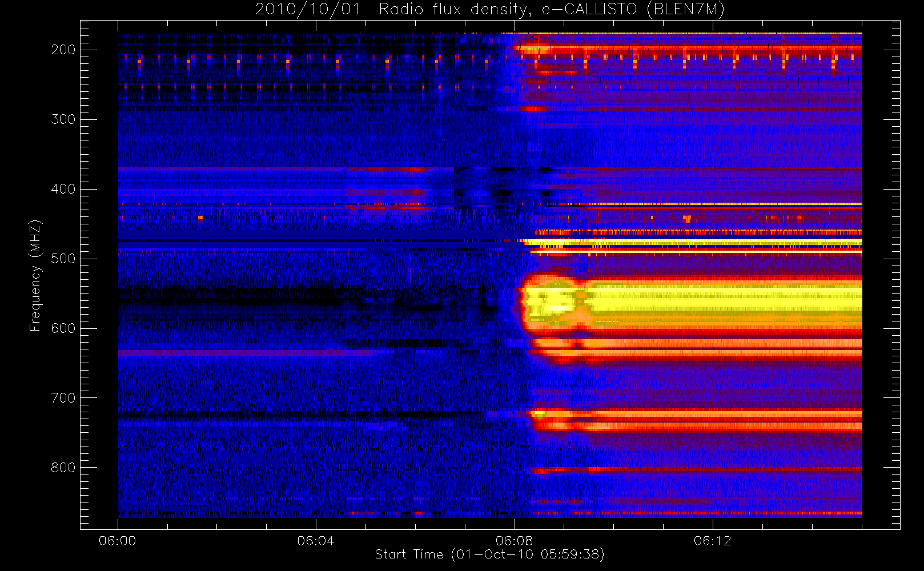Click the 200 frequency tick label
Image resolution: width=924 pixels, height=571 pixels.
tap(63, 50)
